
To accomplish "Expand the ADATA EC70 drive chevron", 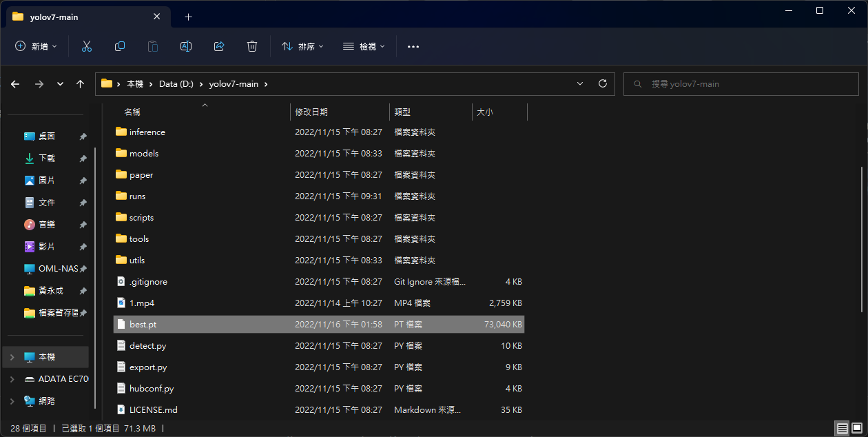I will click(x=12, y=379).
